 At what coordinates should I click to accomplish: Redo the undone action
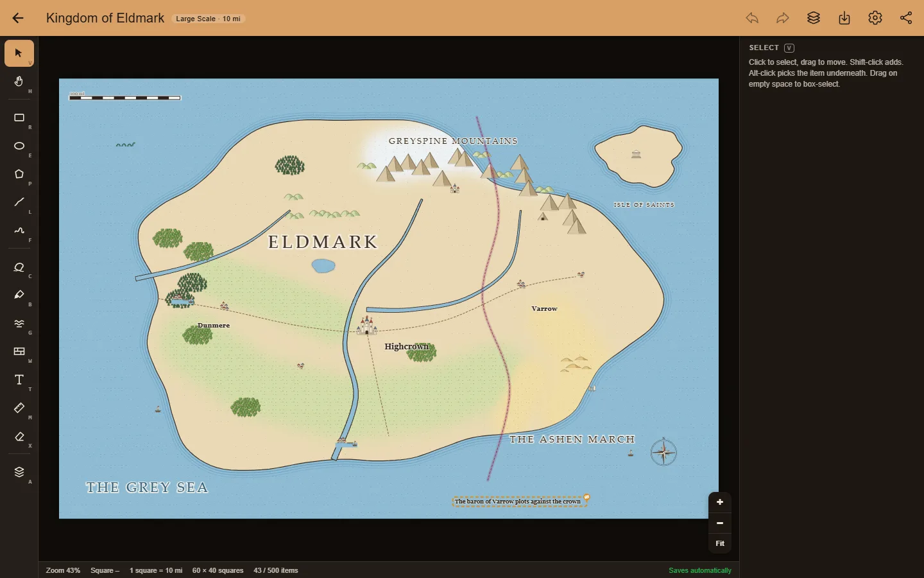[x=783, y=18]
